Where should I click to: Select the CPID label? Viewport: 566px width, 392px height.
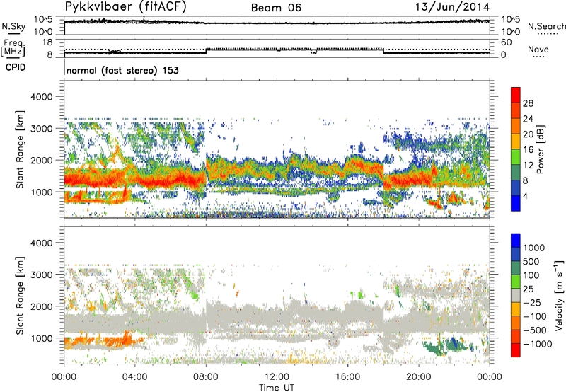point(16,67)
